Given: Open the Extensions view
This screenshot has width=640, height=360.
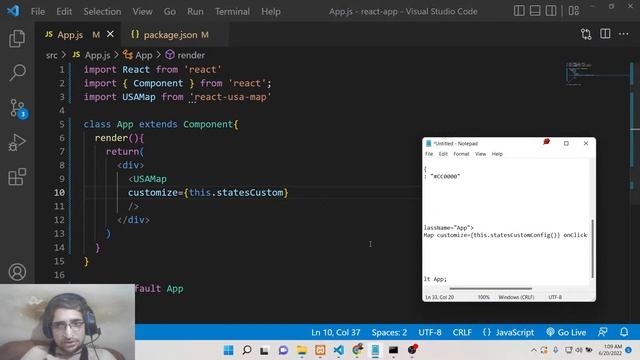Looking at the screenshot, I should (x=17, y=177).
